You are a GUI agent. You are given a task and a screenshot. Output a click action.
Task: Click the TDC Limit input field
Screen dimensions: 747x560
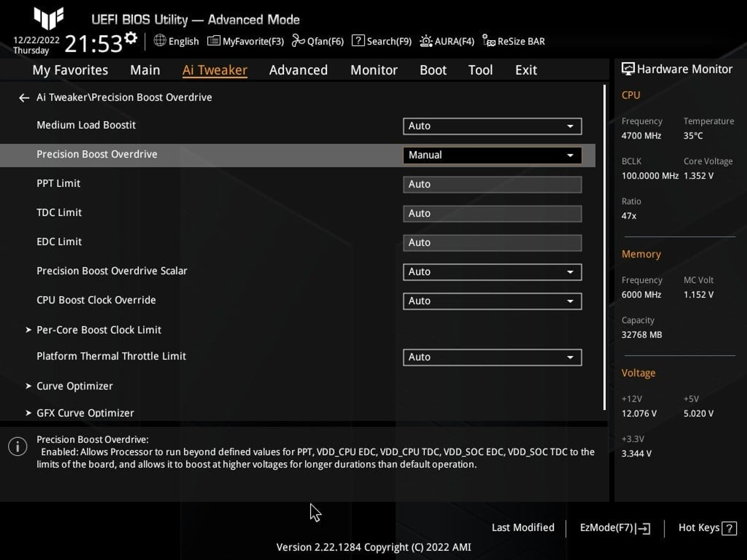click(x=492, y=213)
